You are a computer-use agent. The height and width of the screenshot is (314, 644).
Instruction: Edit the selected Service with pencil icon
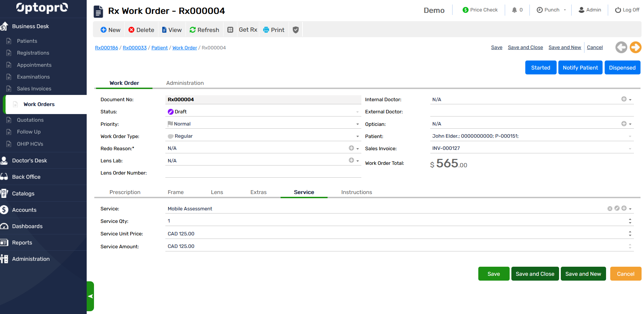coord(617,208)
